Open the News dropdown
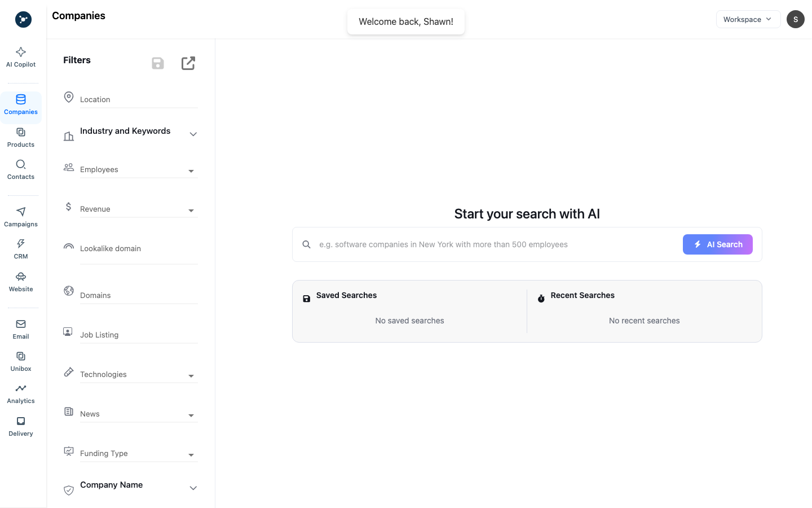The image size is (812, 508). [191, 415]
